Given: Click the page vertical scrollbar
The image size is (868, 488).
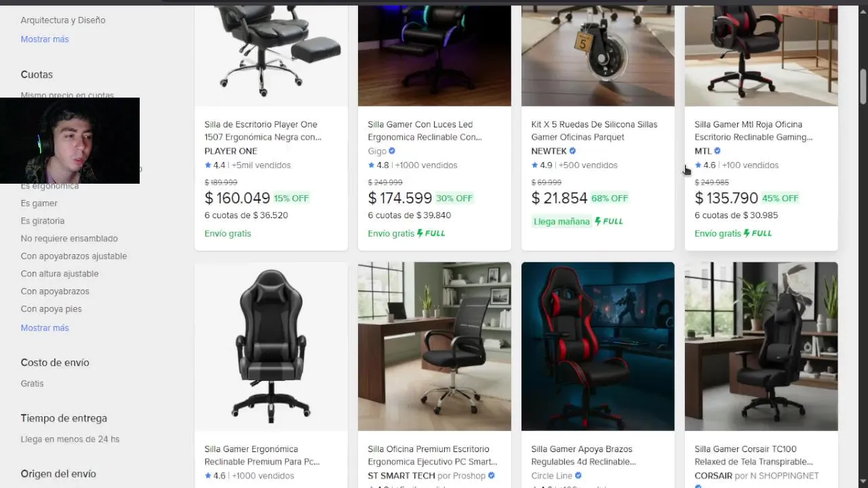Looking at the screenshot, I should pyautogui.click(x=863, y=87).
